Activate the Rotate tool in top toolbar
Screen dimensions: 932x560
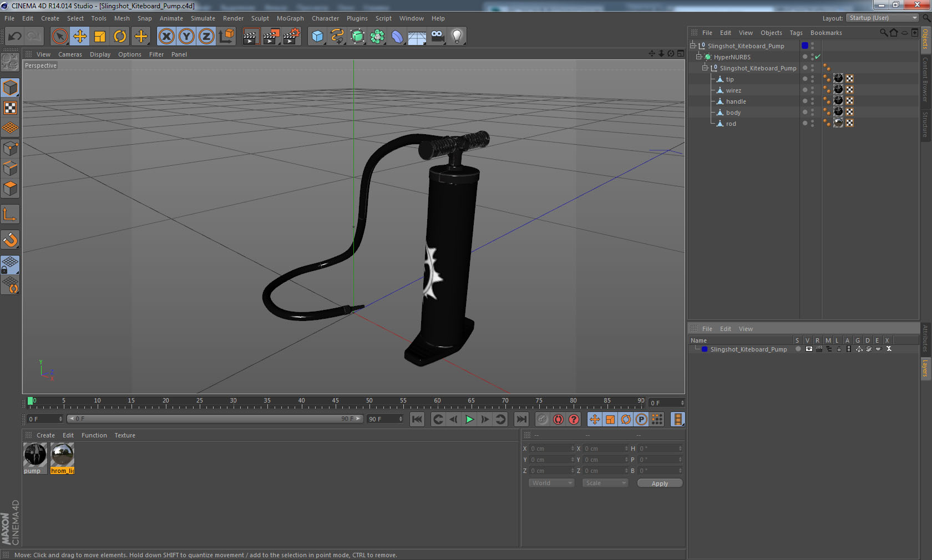120,37
